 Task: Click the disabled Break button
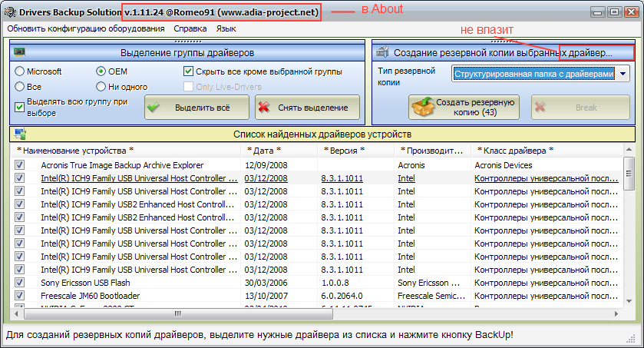pos(580,107)
